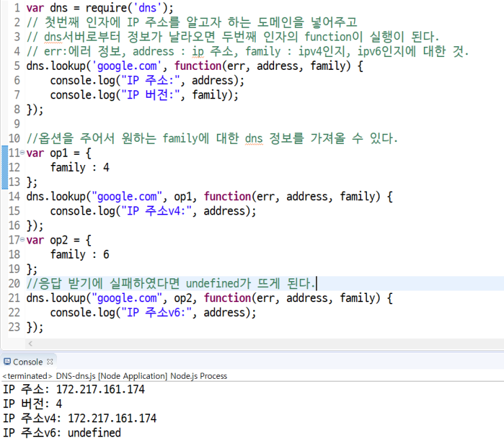The image size is (504, 446).
Task: Click line number 1 in the gutter
Action: [17, 7]
